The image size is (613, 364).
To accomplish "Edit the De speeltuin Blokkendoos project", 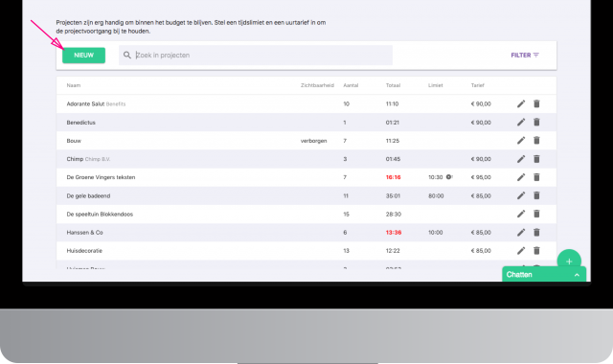I will [521, 214].
